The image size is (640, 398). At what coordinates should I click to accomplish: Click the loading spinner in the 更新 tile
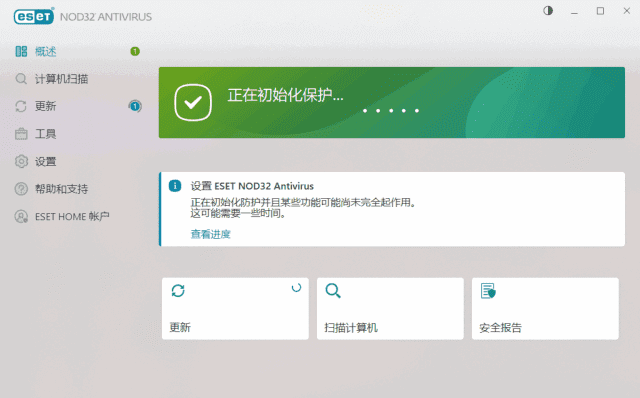pyautogui.click(x=296, y=288)
